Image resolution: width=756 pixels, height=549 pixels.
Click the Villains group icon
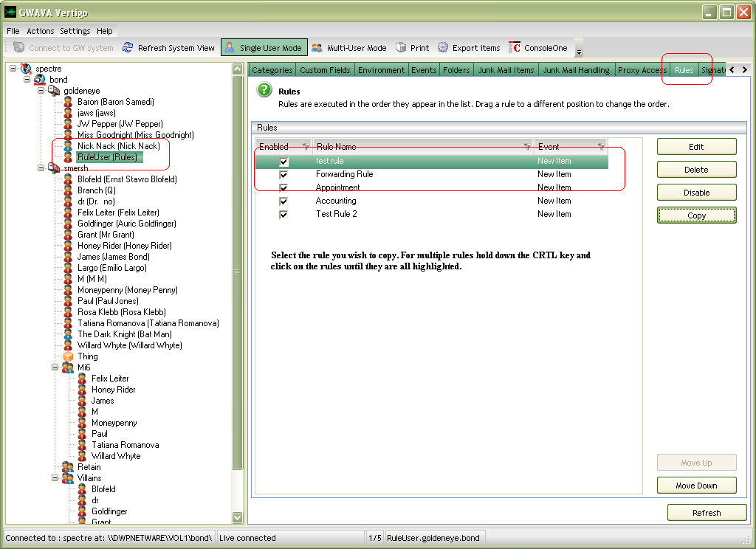(68, 478)
